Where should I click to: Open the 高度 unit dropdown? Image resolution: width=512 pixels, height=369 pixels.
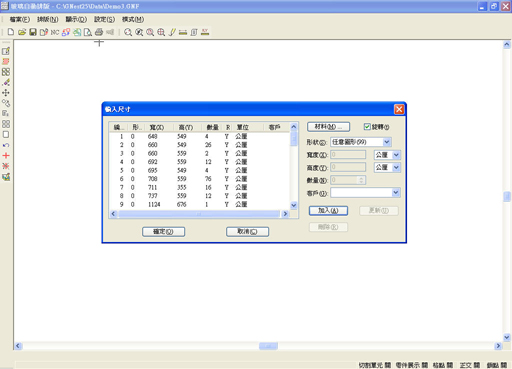tap(396, 167)
